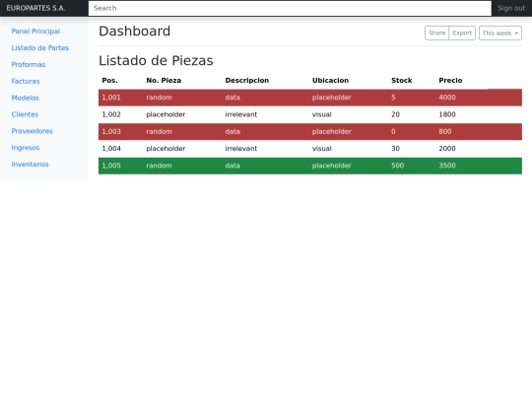
Task: Select position cell 1,005
Action: click(x=111, y=166)
